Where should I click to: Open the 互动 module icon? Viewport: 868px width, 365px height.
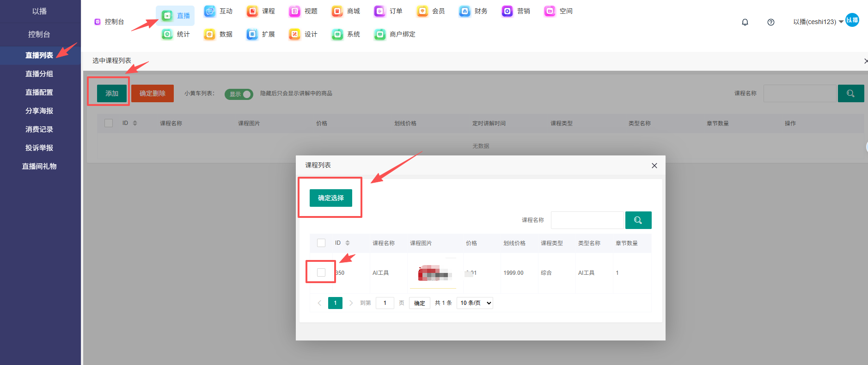[x=210, y=11]
